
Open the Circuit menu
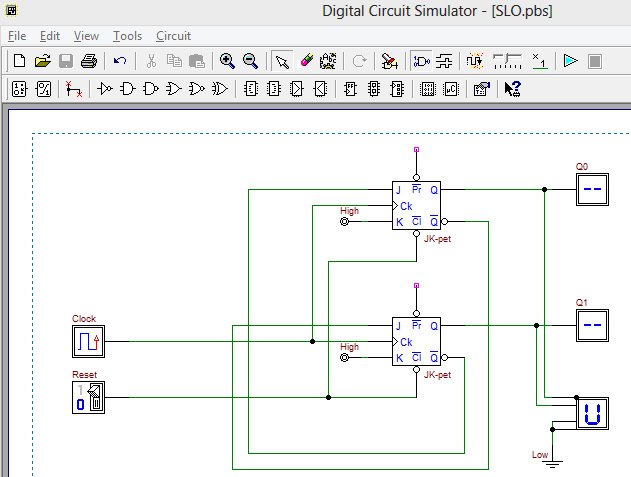(173, 35)
